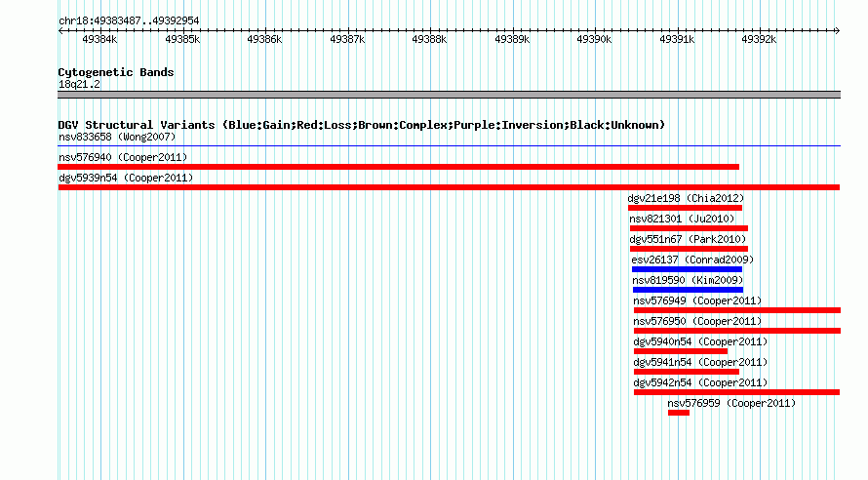Click the nsv833658 (Wong2007) variant label
Viewport: 868px width, 480px height.
pyautogui.click(x=117, y=137)
